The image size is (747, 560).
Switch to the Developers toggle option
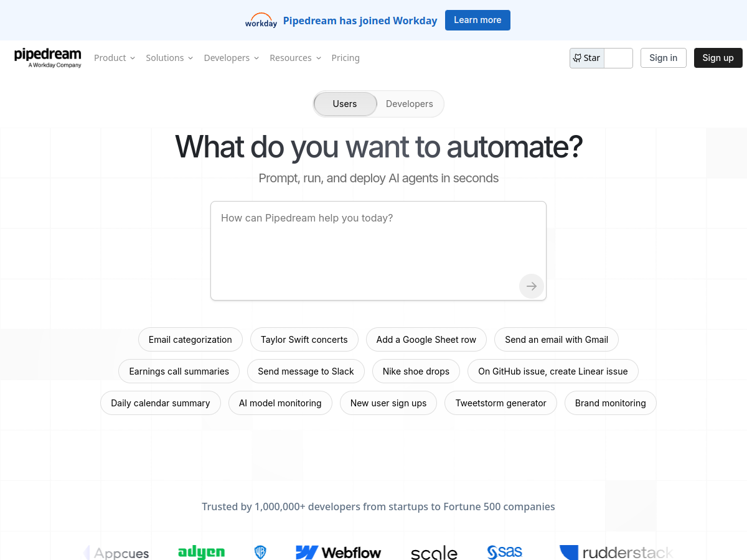pyautogui.click(x=409, y=104)
